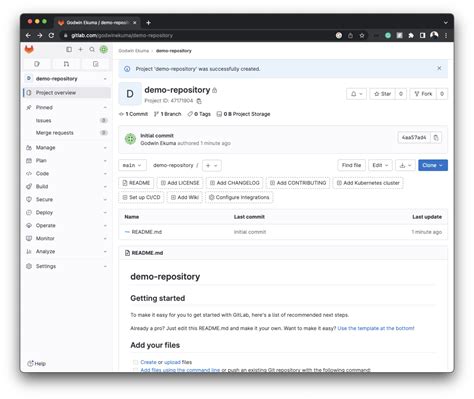
Task: Expand the Monitor sidebar section
Action: click(x=67, y=238)
